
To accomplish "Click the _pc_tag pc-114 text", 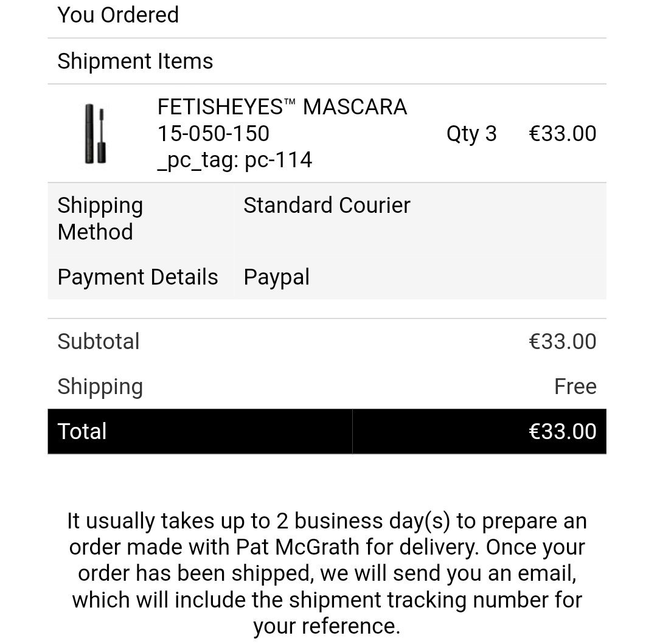I will pos(235,160).
